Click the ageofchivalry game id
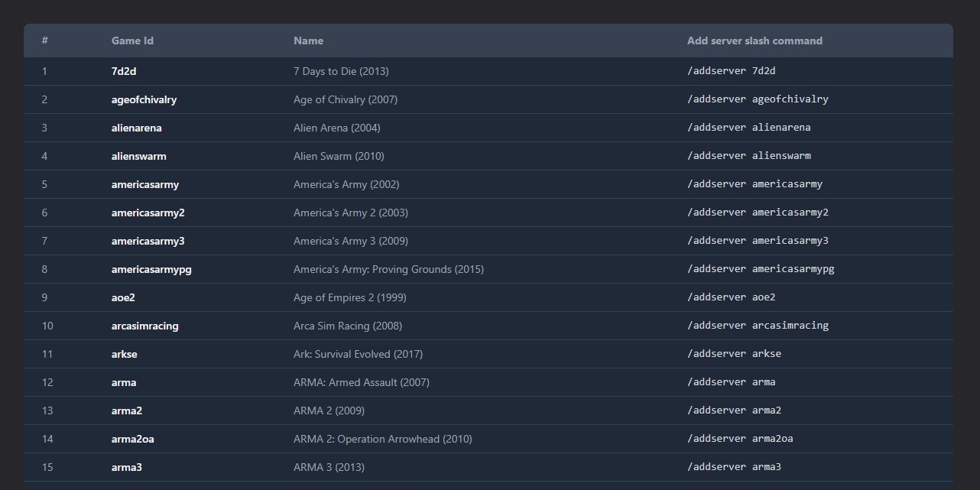The width and height of the screenshot is (980, 490). coord(144,99)
